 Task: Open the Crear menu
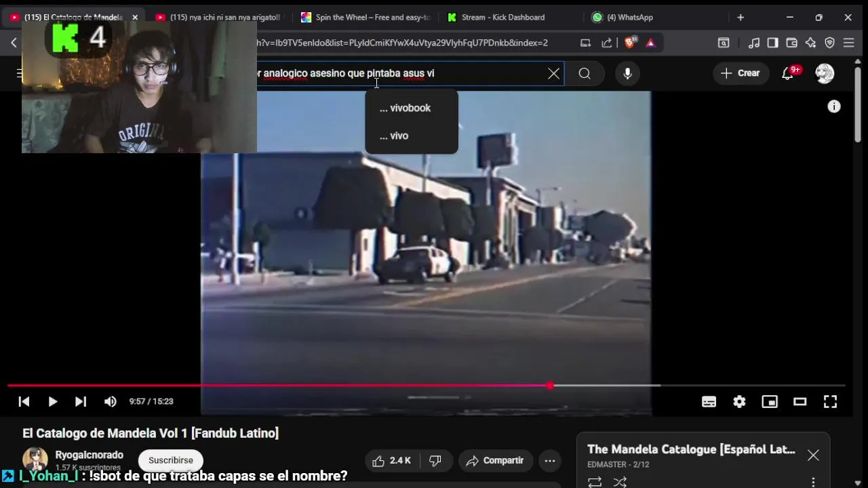pos(740,73)
